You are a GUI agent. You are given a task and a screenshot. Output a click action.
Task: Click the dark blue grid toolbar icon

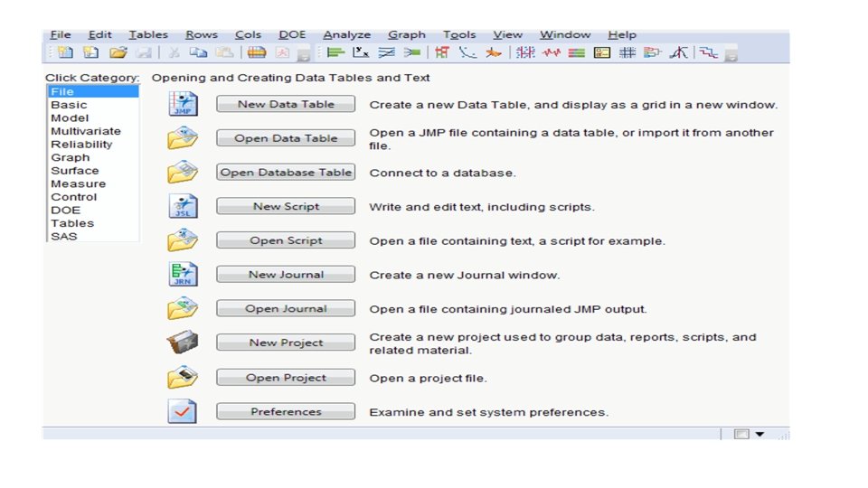point(627,52)
